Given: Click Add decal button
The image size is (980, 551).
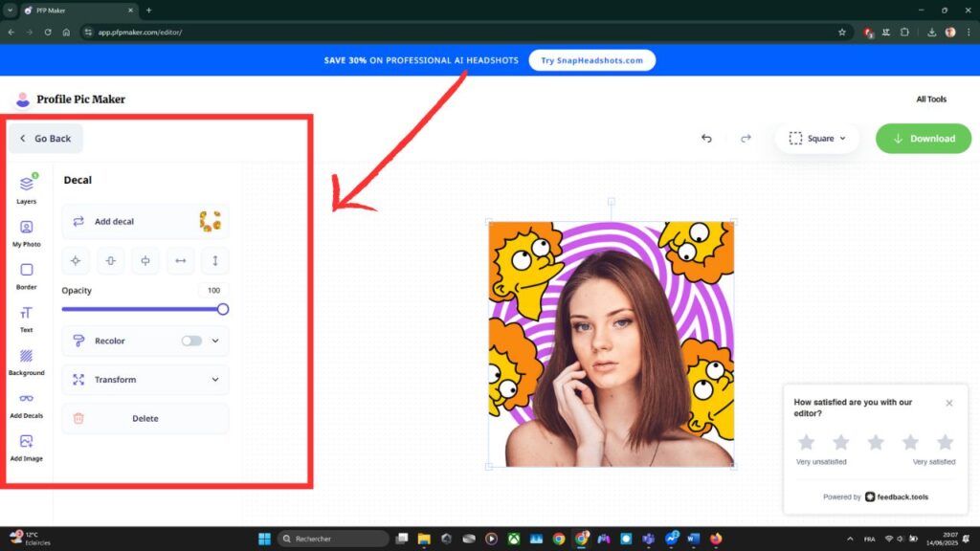Looking at the screenshot, I should (x=145, y=221).
